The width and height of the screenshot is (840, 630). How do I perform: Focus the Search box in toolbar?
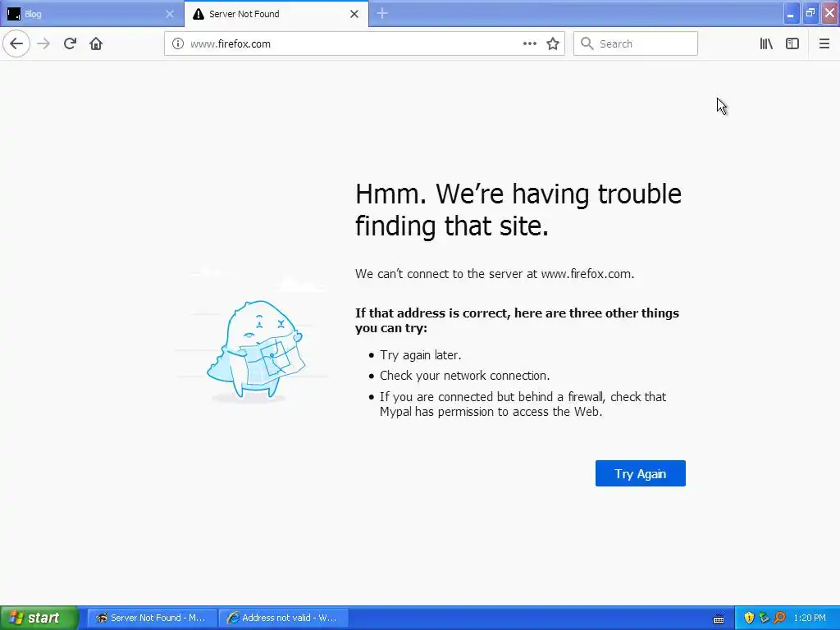pos(636,44)
